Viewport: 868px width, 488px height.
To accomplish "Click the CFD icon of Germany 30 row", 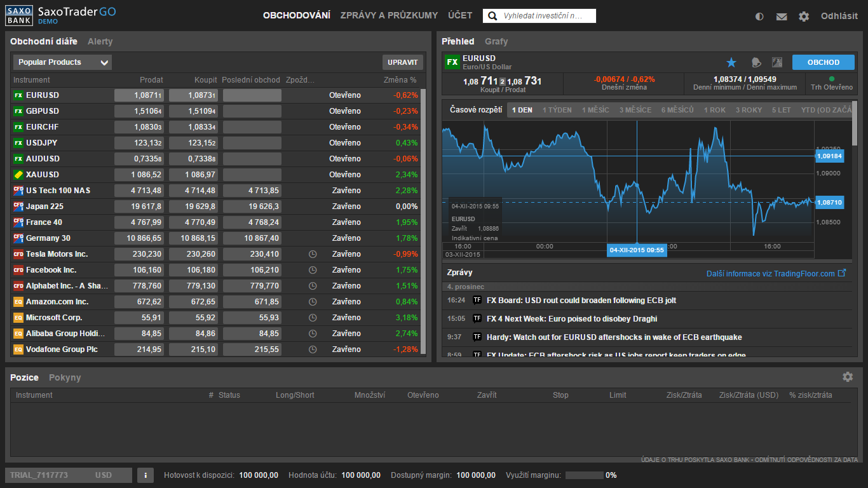I will pos(18,238).
